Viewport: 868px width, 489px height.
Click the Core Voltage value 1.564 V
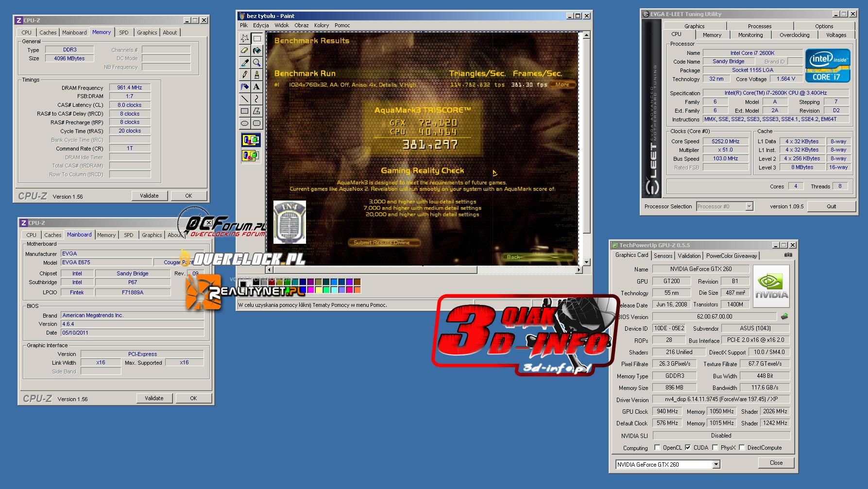point(785,79)
